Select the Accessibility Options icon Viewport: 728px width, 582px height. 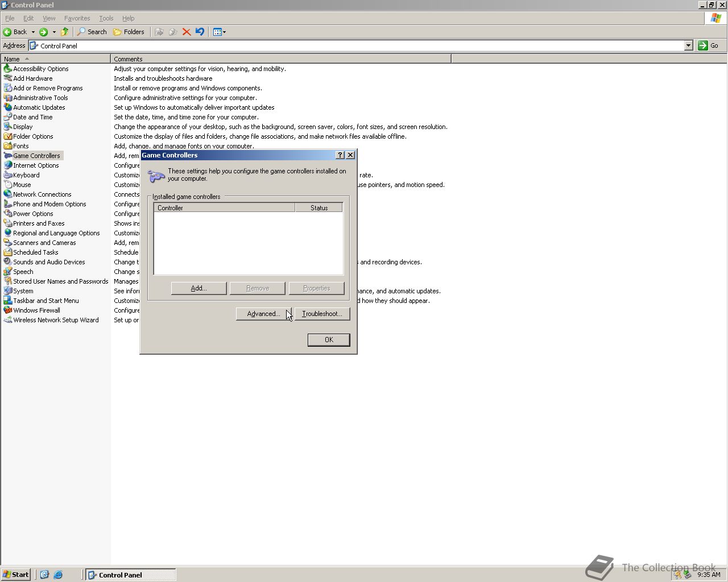[7, 69]
